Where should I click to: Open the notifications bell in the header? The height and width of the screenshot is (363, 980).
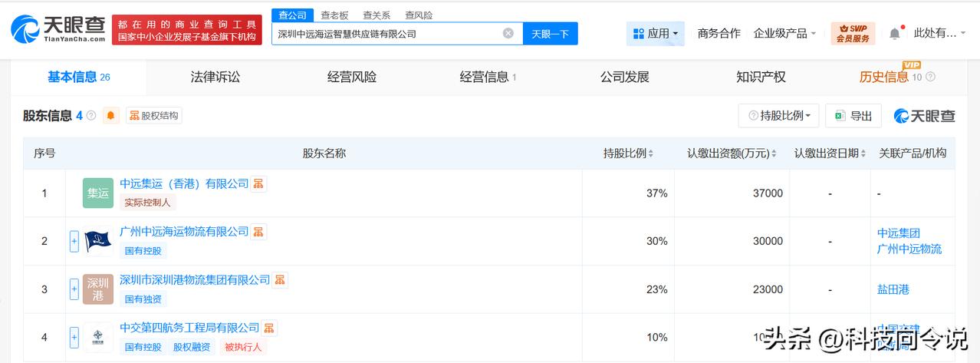(895, 33)
